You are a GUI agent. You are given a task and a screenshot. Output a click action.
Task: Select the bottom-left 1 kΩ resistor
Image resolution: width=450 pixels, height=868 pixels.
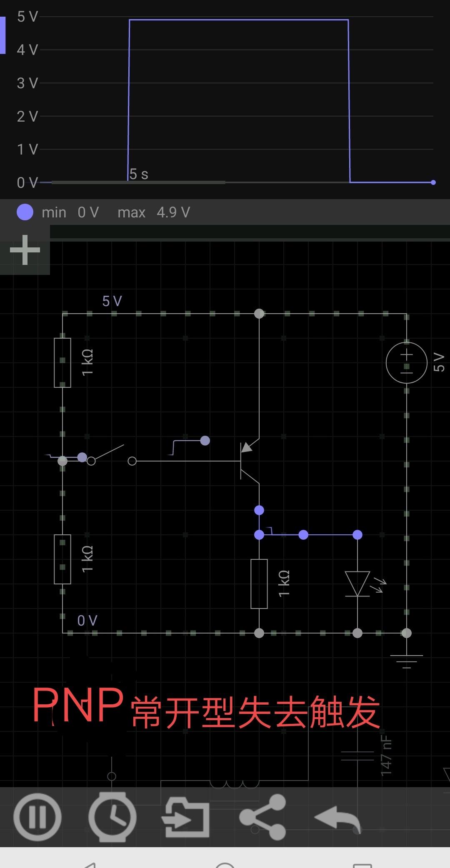tap(62, 559)
